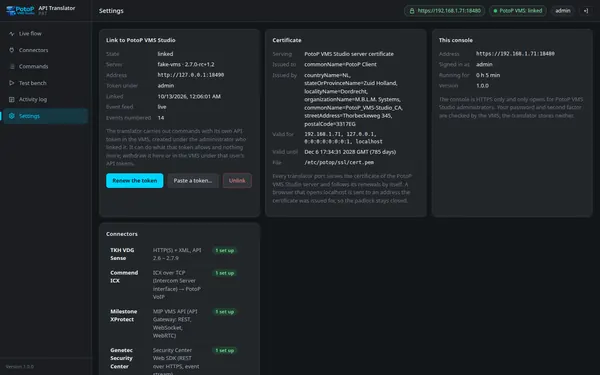
Task: Click certificate file path /etc/potop/ssl/cert.pem
Action: pos(339,162)
